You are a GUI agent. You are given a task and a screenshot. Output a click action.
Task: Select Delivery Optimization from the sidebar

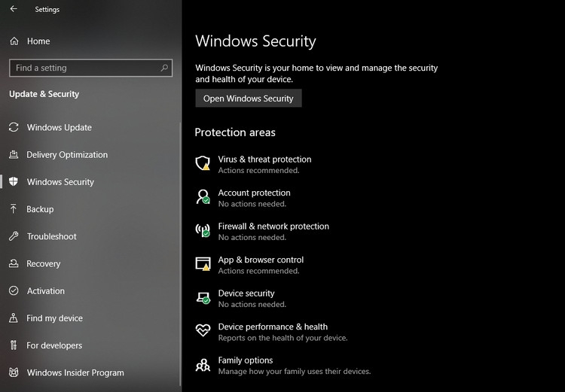67,155
